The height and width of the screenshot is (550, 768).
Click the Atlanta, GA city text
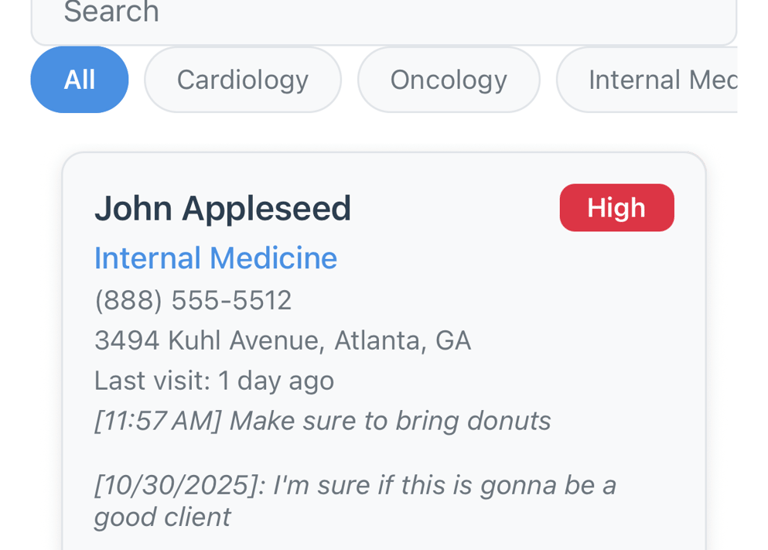402,340
